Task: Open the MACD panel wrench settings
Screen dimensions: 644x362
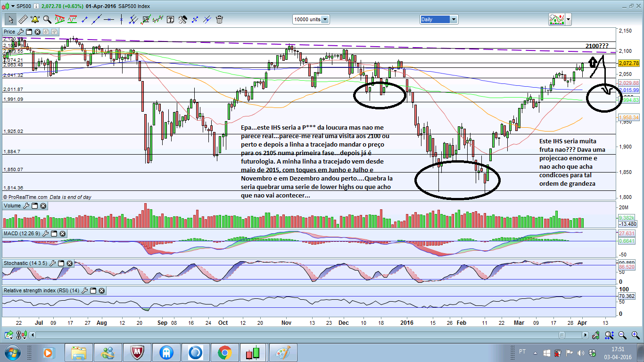Action: (46, 233)
